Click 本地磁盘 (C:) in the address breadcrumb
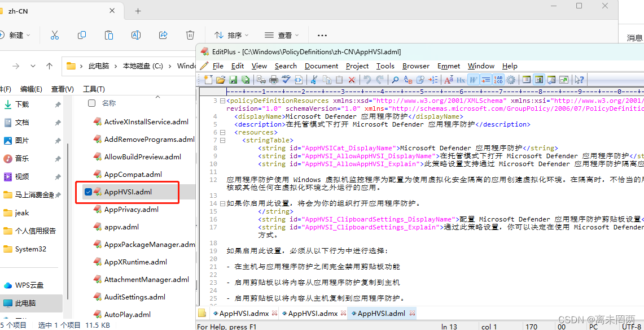This screenshot has height=330, width=644. (x=143, y=66)
